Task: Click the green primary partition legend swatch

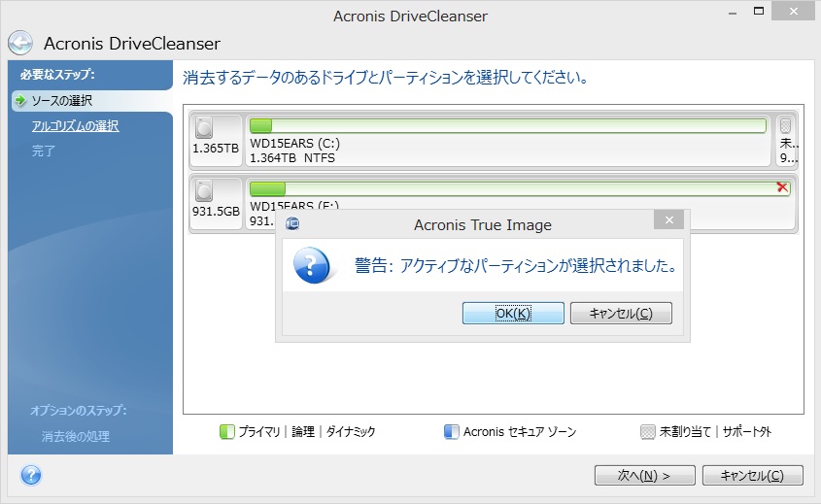Action: point(227,432)
